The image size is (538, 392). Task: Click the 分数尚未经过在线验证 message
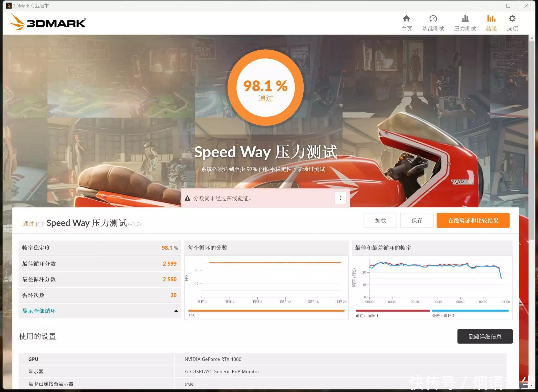click(x=223, y=198)
